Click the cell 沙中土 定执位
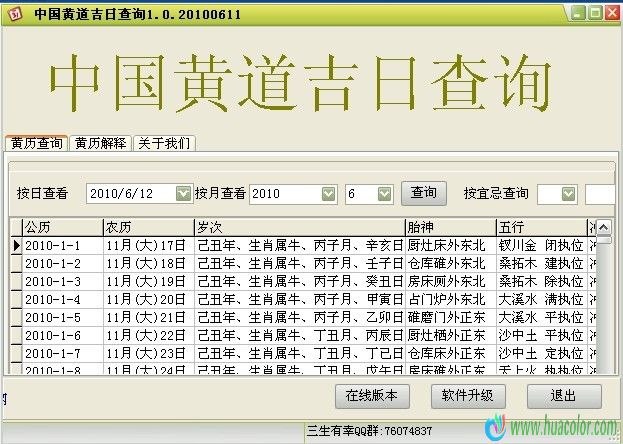Image resolution: width=623 pixels, height=444 pixels. (542, 353)
